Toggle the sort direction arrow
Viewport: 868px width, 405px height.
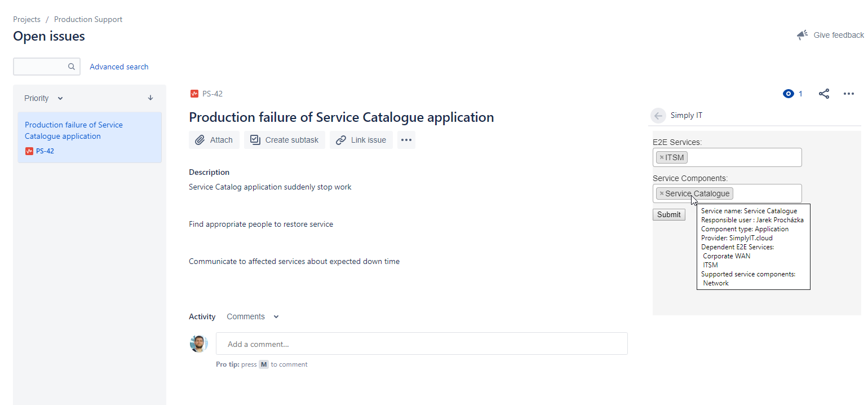(x=150, y=98)
